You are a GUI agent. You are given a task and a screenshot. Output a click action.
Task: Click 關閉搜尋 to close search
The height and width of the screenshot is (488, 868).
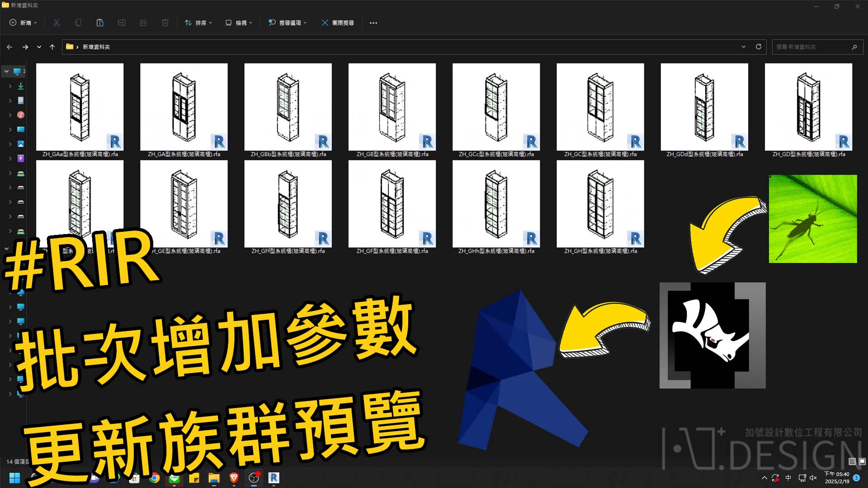[x=338, y=23]
